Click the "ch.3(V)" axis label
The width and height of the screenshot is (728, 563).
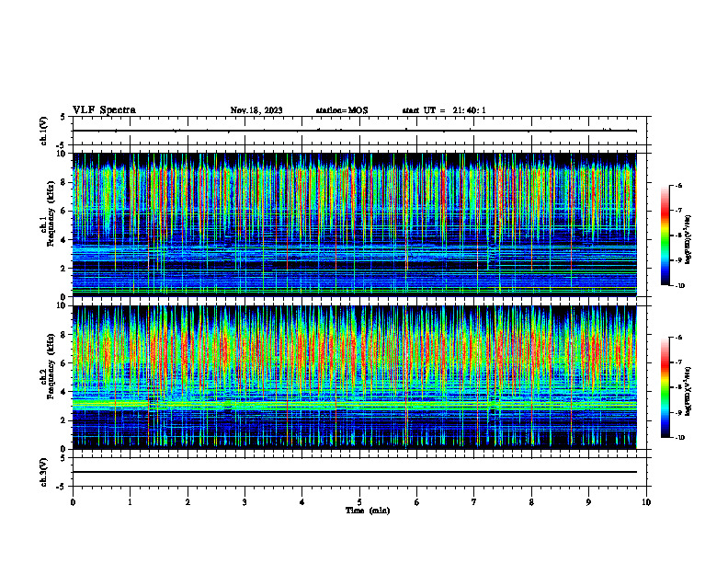(43, 473)
